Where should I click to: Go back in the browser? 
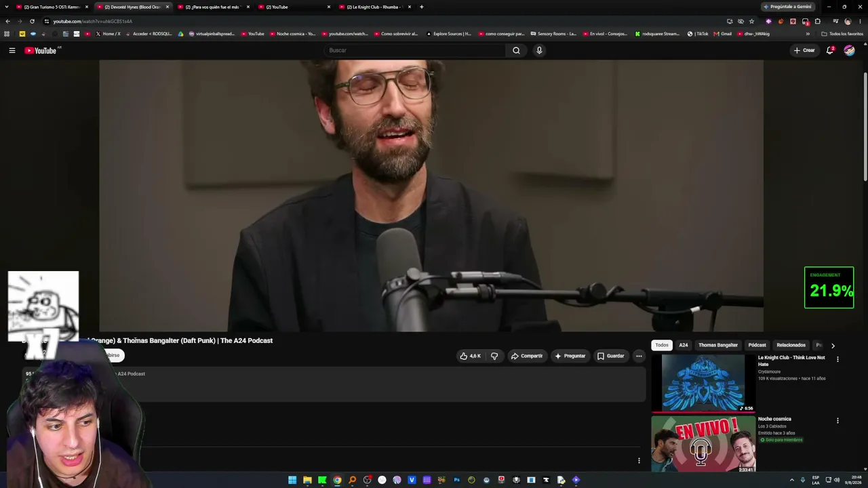[7, 21]
